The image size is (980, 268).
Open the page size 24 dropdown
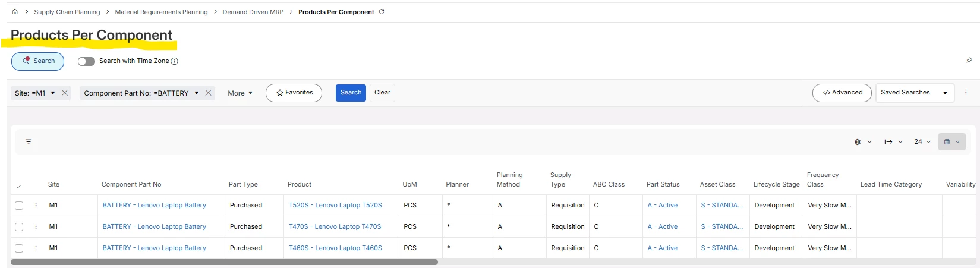[922, 142]
